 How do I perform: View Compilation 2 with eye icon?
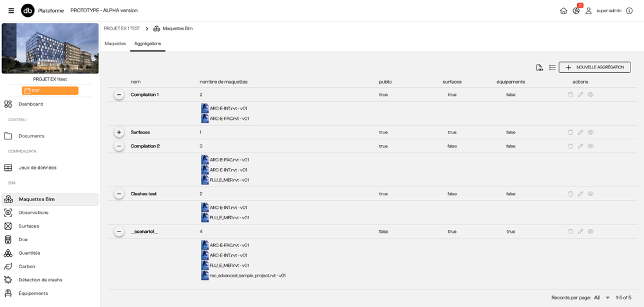coord(591,146)
